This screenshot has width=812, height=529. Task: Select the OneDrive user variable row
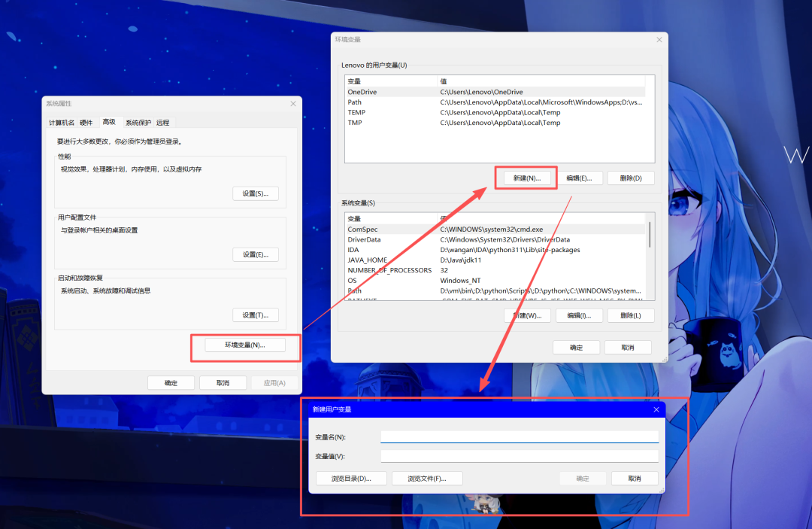(x=495, y=92)
